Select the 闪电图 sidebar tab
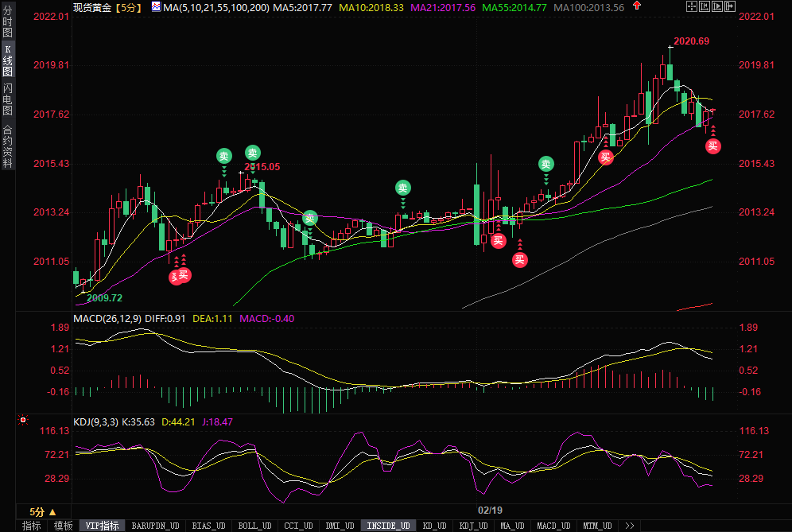 click(7, 99)
